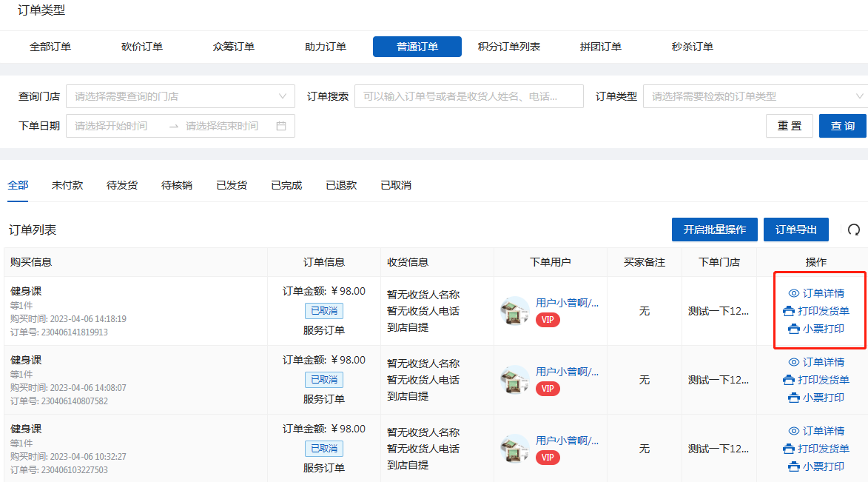Click eye icon of first order's 订单详情
Viewport: 868px width, 482px height.
(794, 294)
